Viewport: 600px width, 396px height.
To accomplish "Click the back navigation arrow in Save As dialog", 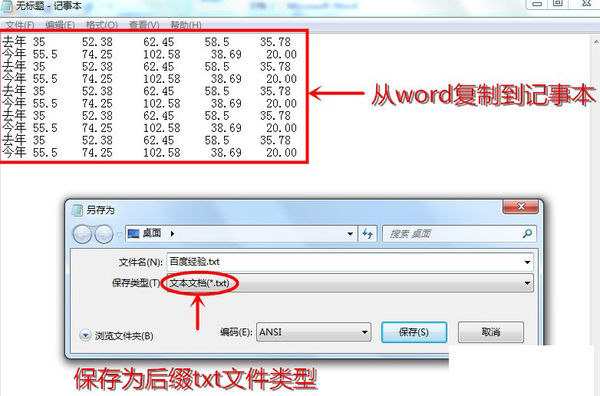I will tap(82, 234).
